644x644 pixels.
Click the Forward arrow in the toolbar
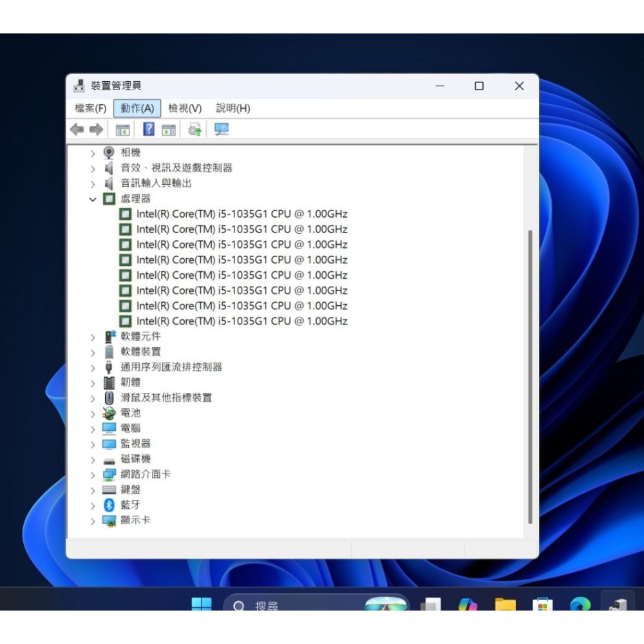pos(96,130)
